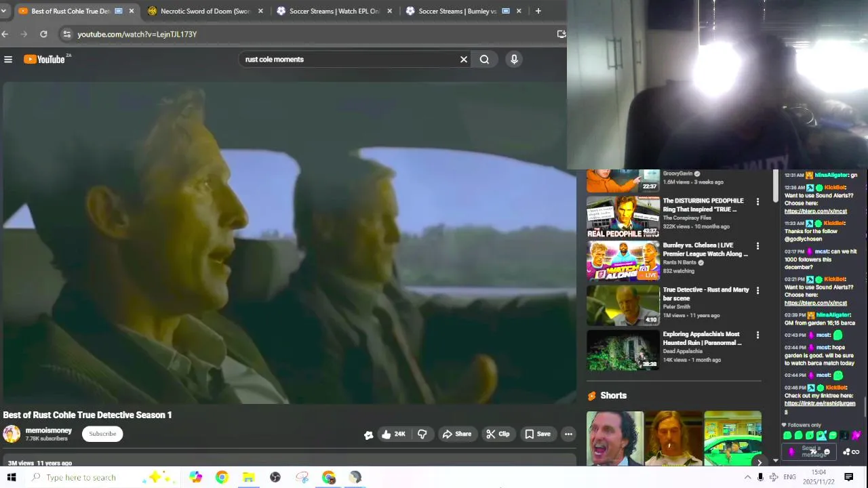Open options menu for Burnley vs. Chelsea video
Image resolution: width=868 pixels, height=488 pixels.
757,246
